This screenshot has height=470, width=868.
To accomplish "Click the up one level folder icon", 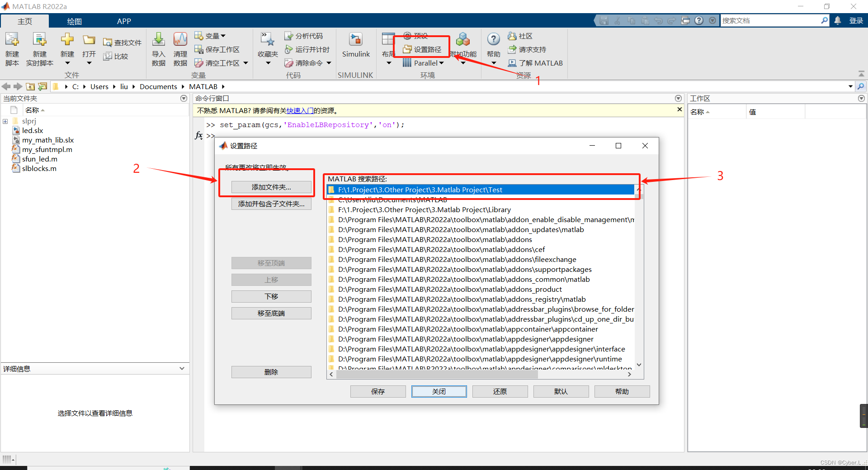I will point(30,86).
